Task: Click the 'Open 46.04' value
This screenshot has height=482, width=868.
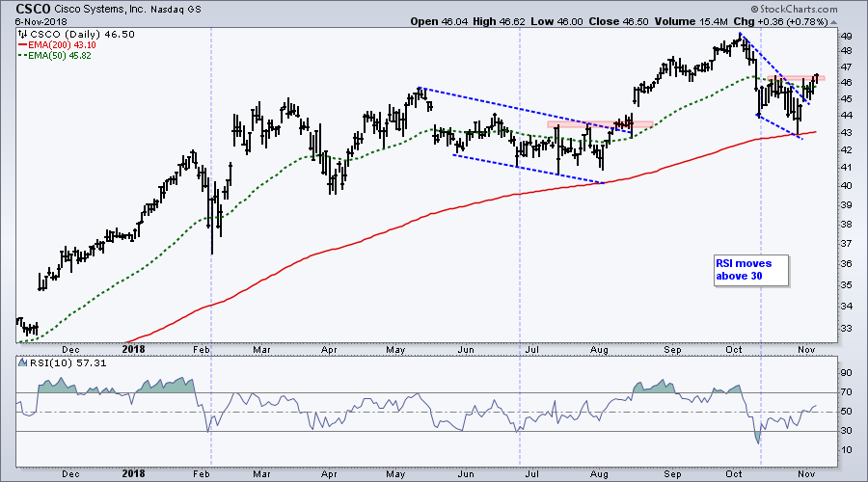Action: [439, 22]
